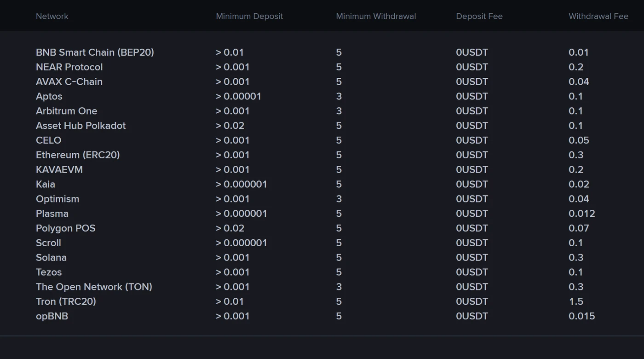Click Kaia minimum deposit > 0.000001

click(241, 185)
